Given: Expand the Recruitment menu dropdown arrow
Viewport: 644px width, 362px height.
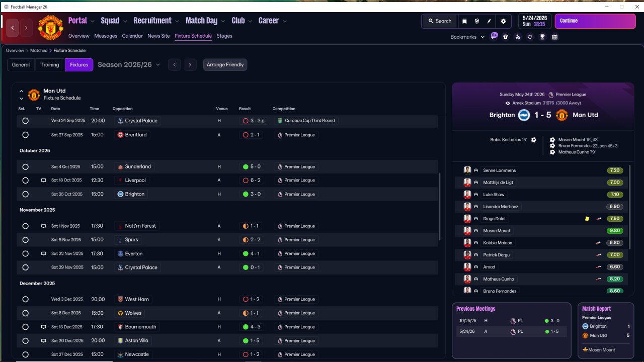Looking at the screenshot, I should point(177,21).
